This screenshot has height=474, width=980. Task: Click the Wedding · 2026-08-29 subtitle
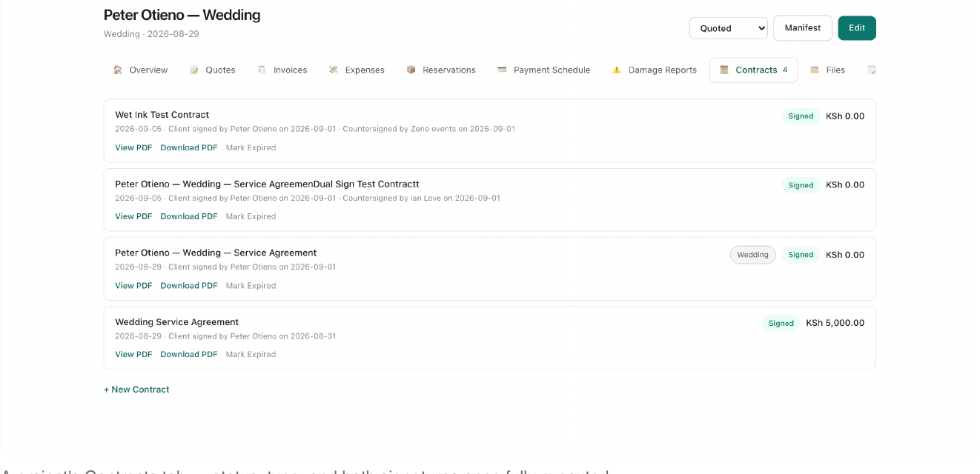[151, 34]
